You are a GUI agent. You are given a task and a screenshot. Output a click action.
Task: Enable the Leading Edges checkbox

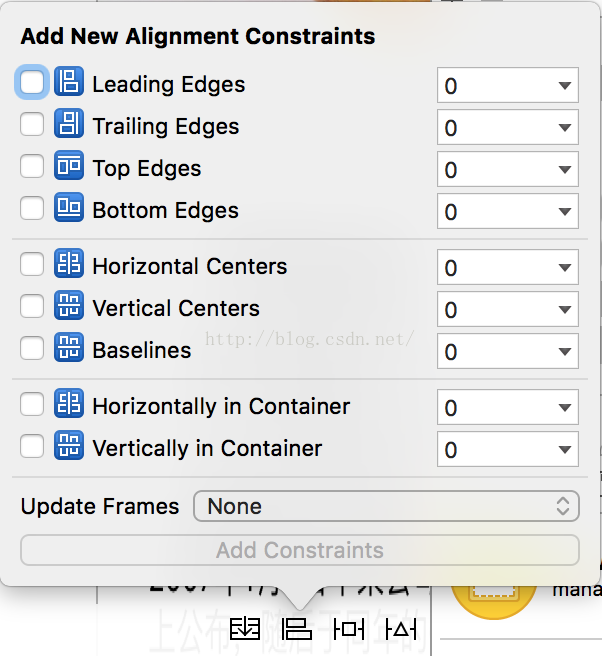click(32, 83)
